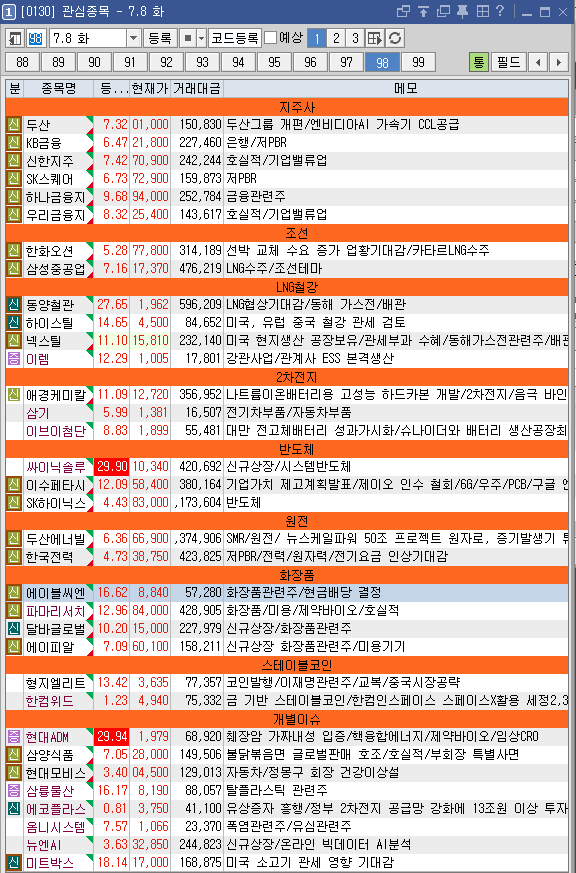Select the 옴니시스템 stock name
This screenshot has width=576, height=873.
click(x=56, y=826)
